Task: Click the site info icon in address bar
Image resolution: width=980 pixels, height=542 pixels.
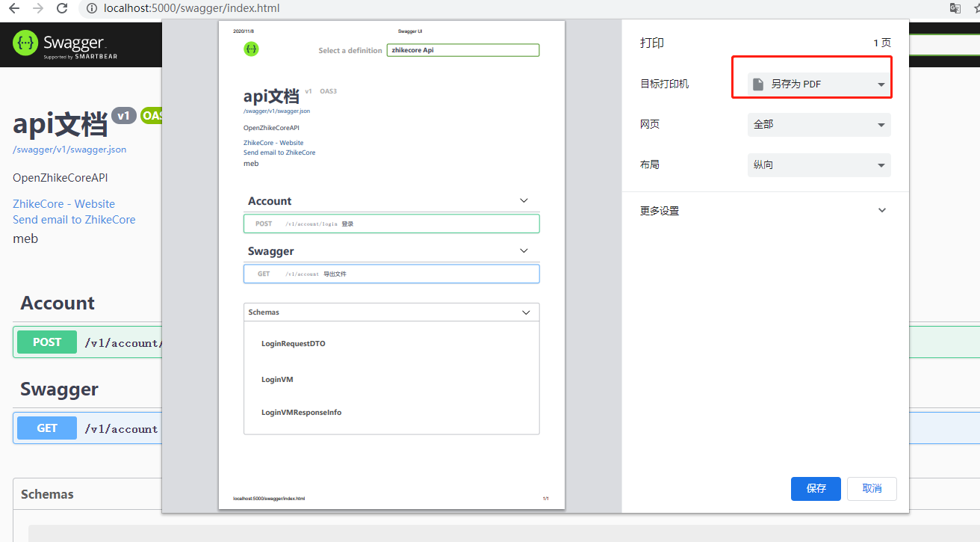Action: click(x=91, y=9)
